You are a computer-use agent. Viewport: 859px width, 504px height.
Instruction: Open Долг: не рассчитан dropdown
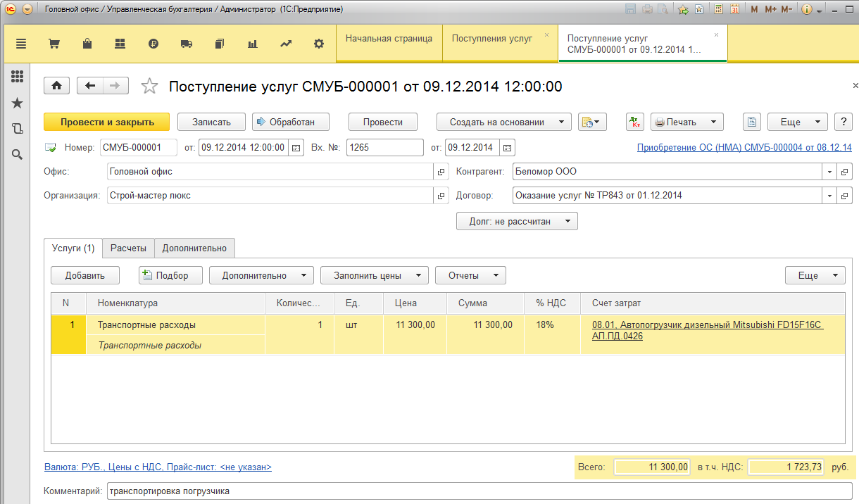coord(518,221)
